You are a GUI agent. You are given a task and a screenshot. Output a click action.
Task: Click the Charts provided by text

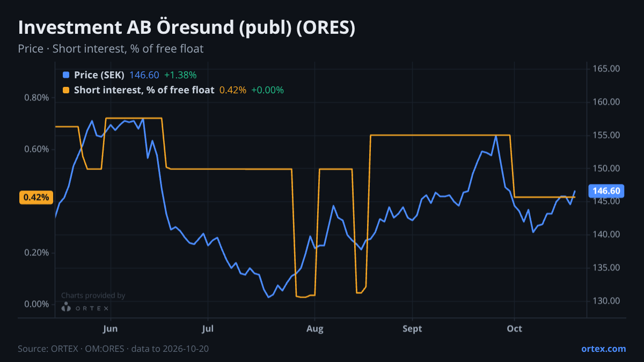93,295
